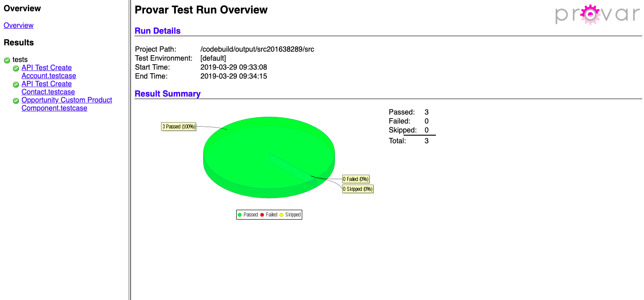Click the green Passed legend swatch
The height and width of the screenshot is (300, 644).
coord(240,215)
